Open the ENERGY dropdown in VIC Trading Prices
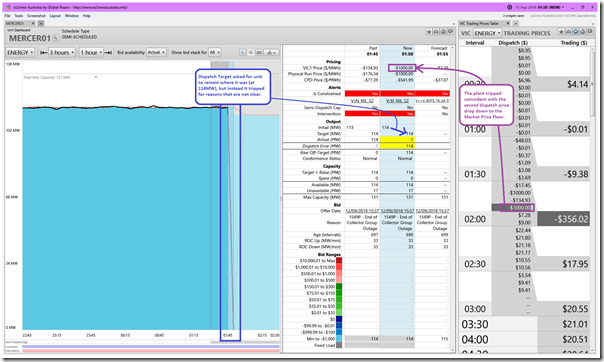 487,33
